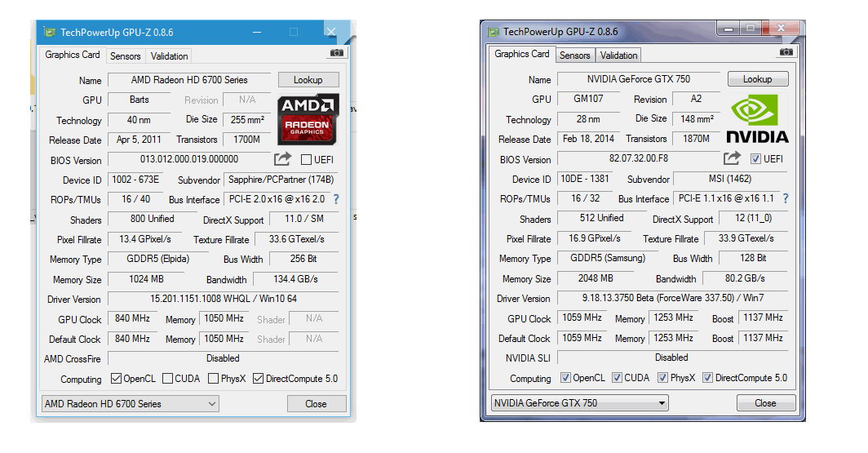Image resolution: width=868 pixels, height=453 pixels.
Task: Click the GPU-Z title bar icon in NVIDIA window
Action: 493,32
